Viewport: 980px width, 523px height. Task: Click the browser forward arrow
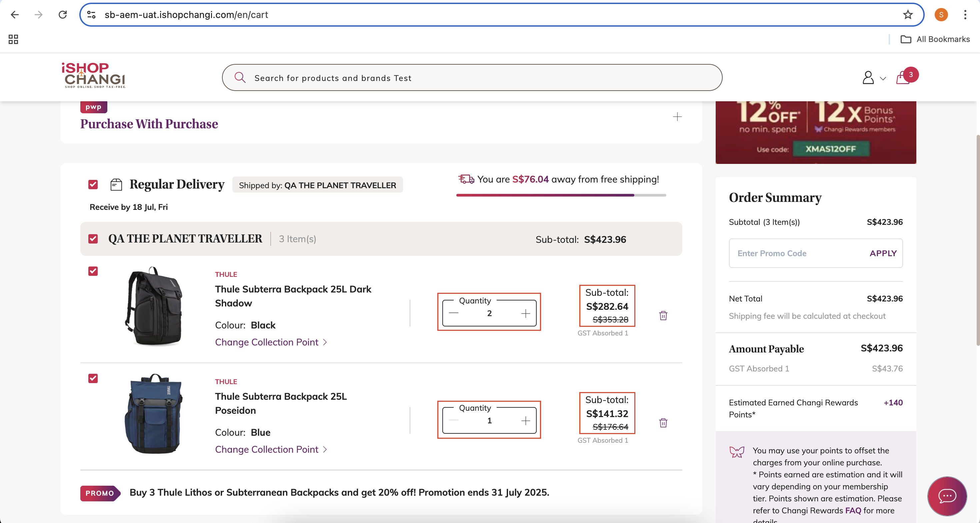pyautogui.click(x=38, y=14)
